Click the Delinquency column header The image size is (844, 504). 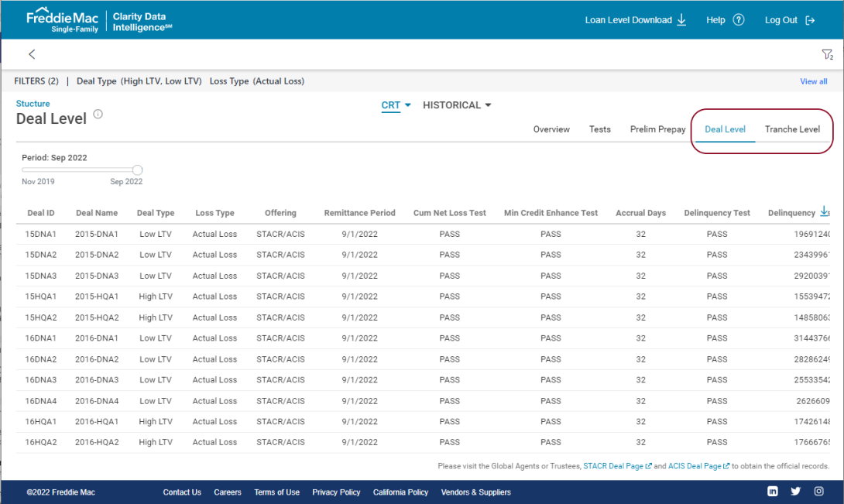[x=791, y=213]
